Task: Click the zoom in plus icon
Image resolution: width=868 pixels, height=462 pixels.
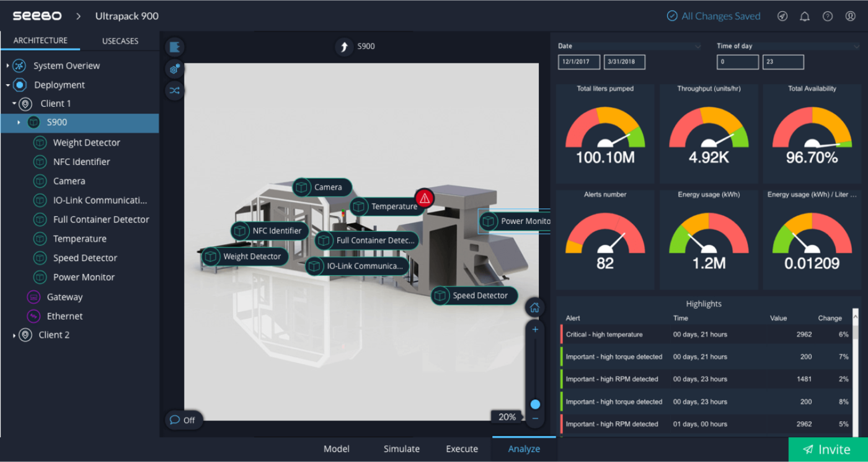Action: coord(535,329)
